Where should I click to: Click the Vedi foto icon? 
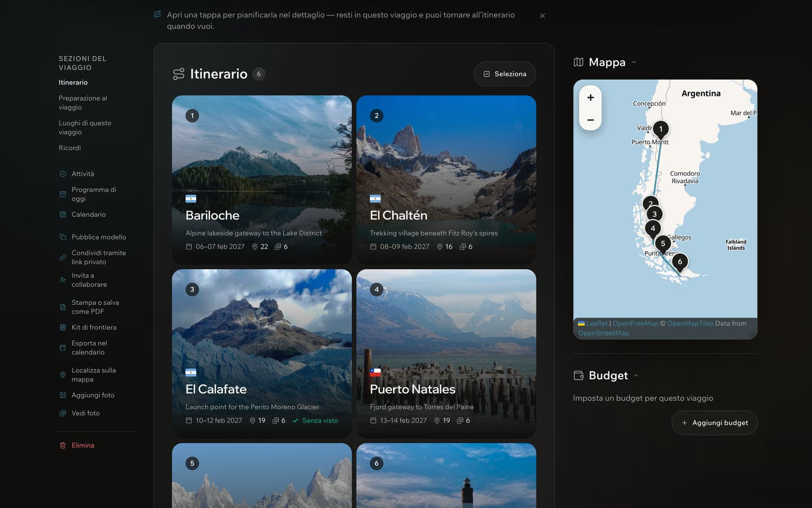click(63, 413)
